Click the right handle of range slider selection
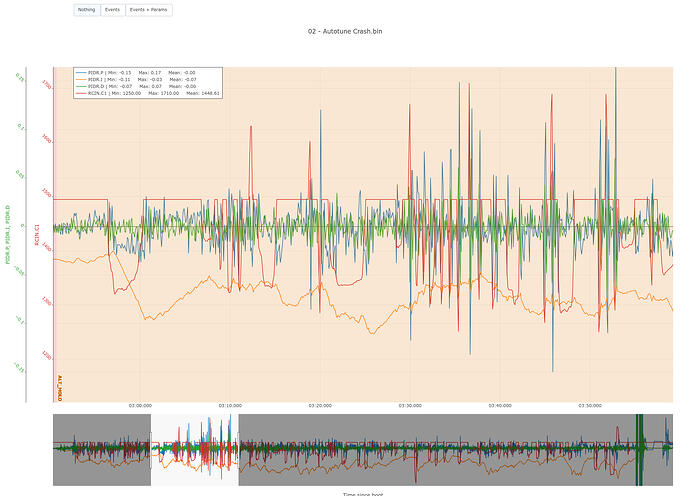The height and width of the screenshot is (496, 690). [x=239, y=450]
